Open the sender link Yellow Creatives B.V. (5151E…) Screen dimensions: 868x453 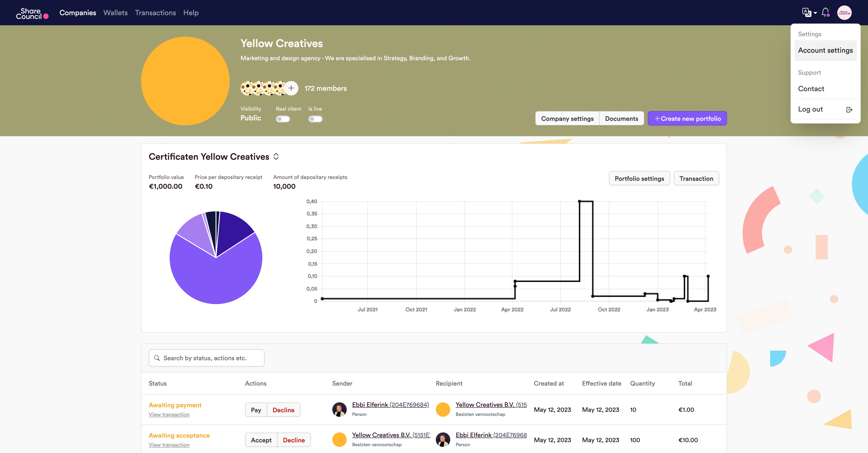tap(391, 435)
